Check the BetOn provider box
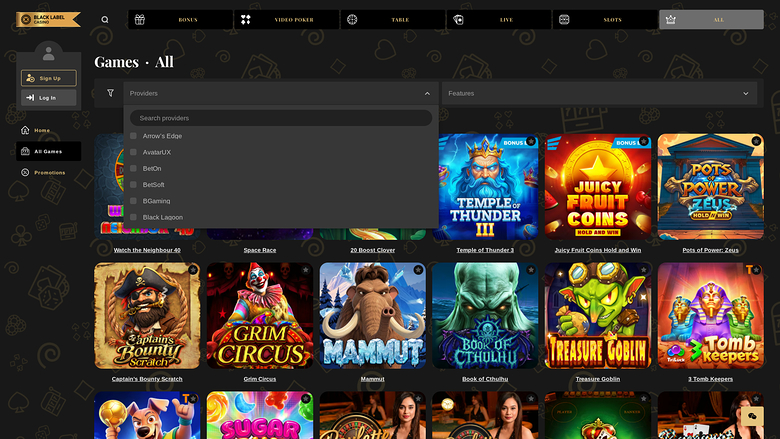Viewport: 780px width, 439px height. tap(133, 169)
